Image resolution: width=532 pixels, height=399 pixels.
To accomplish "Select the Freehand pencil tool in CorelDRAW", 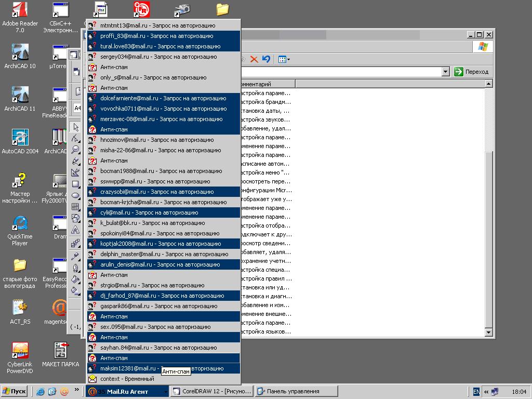I will click(x=75, y=161).
